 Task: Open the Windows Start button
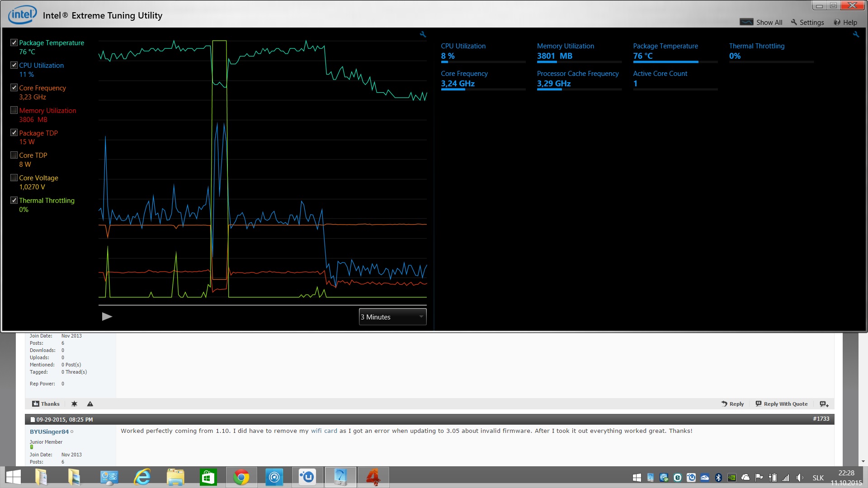14,477
